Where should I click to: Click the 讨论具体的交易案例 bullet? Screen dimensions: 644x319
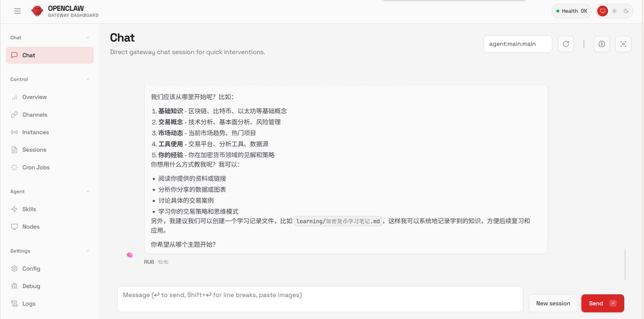(186, 201)
